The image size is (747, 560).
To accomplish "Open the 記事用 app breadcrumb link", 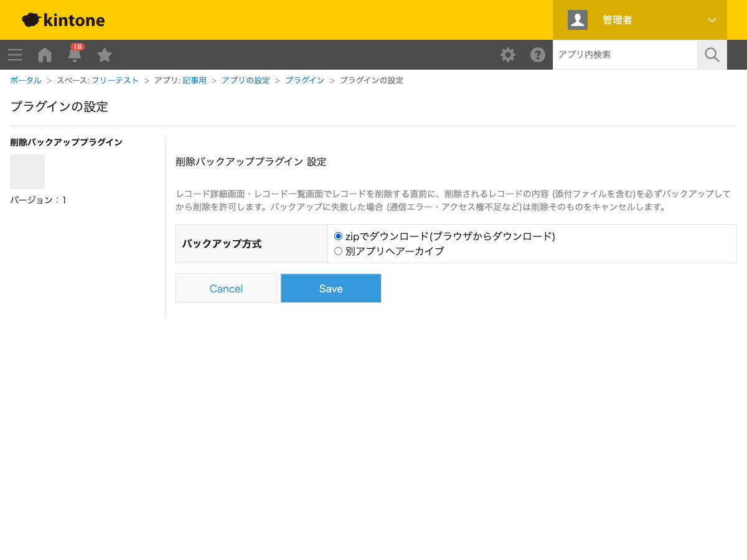I will tap(194, 81).
